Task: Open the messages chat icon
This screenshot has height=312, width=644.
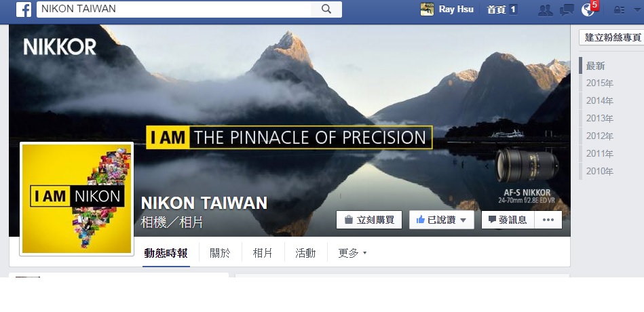Action: click(x=567, y=10)
